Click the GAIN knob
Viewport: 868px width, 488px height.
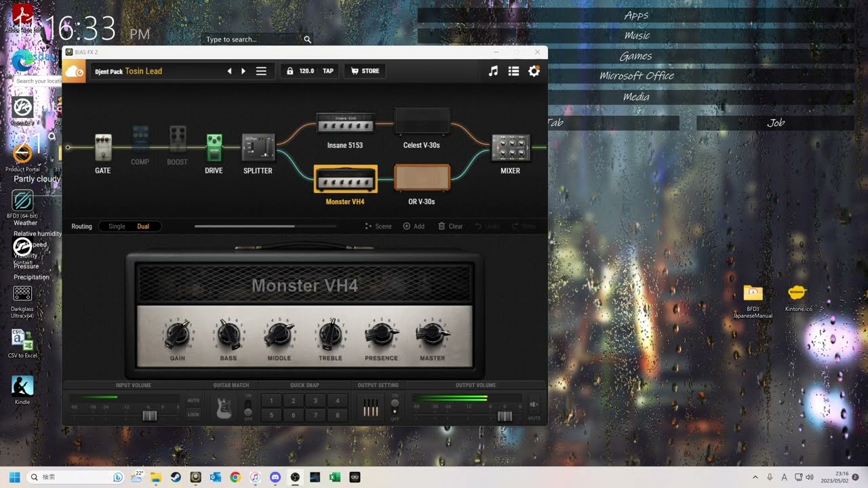[x=178, y=333]
